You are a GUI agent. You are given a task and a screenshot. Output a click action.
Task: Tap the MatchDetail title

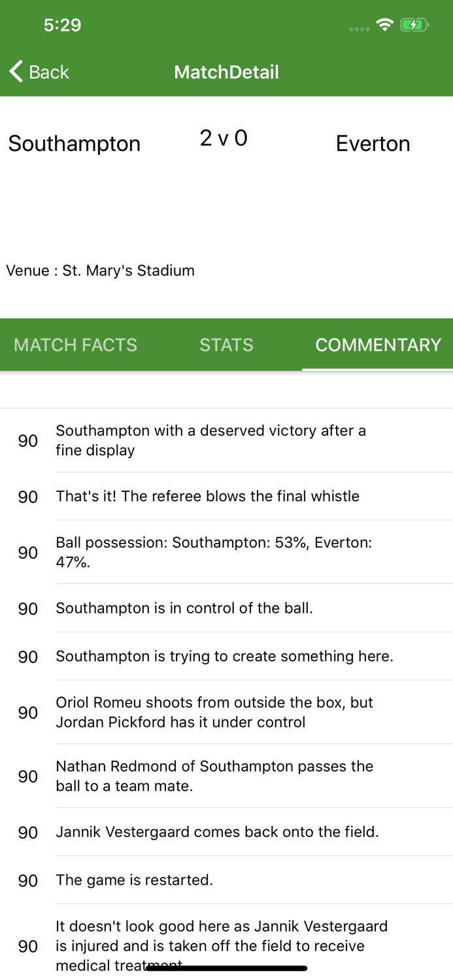pyautogui.click(x=226, y=72)
